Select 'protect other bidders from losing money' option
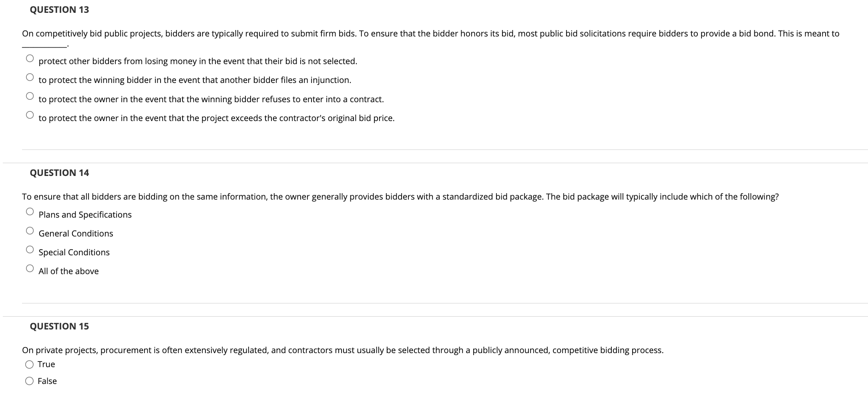 click(x=30, y=59)
